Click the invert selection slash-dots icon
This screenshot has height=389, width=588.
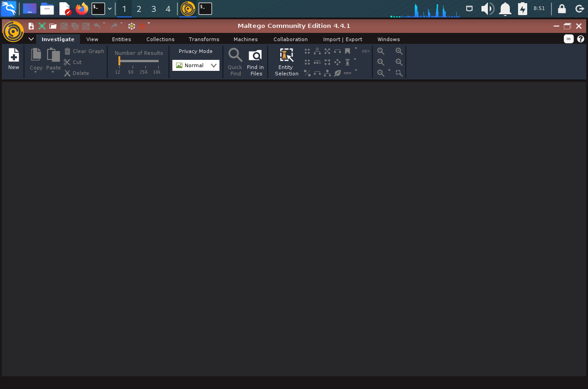pos(307,73)
